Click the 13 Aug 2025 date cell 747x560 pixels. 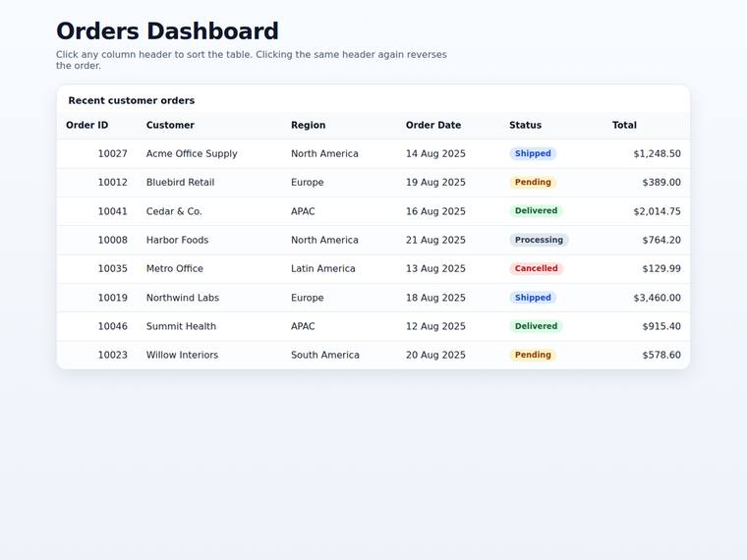click(448, 268)
